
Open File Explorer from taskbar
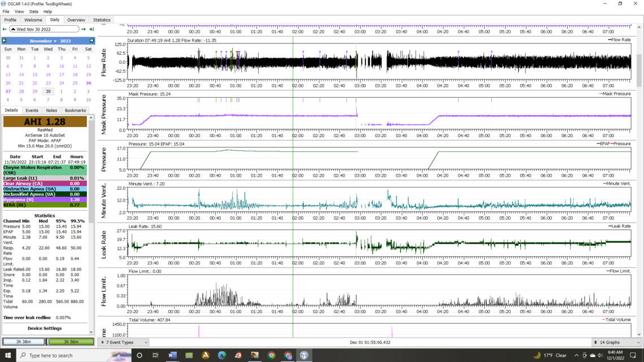click(189, 355)
